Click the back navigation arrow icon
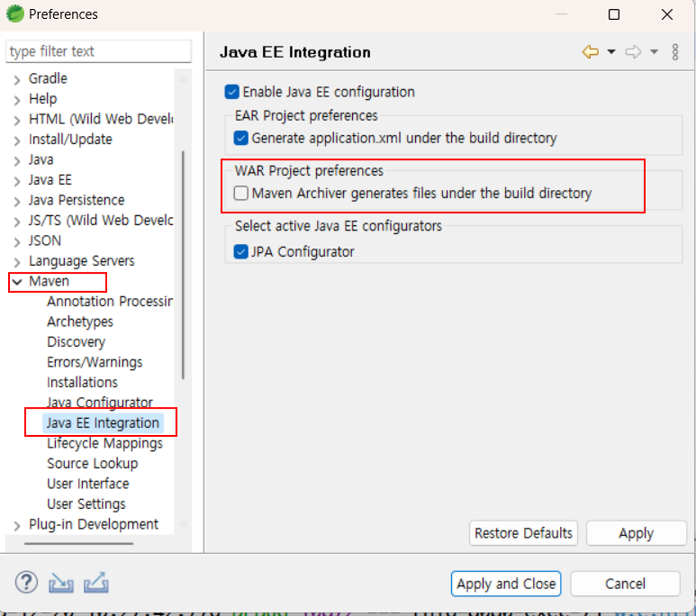Screen dimensions: 696x616 tap(591, 52)
